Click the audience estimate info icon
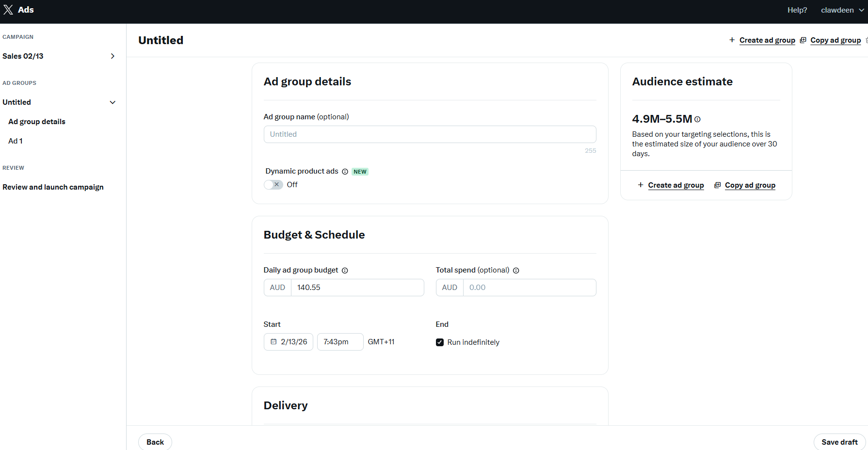The image size is (868, 450). click(x=697, y=119)
